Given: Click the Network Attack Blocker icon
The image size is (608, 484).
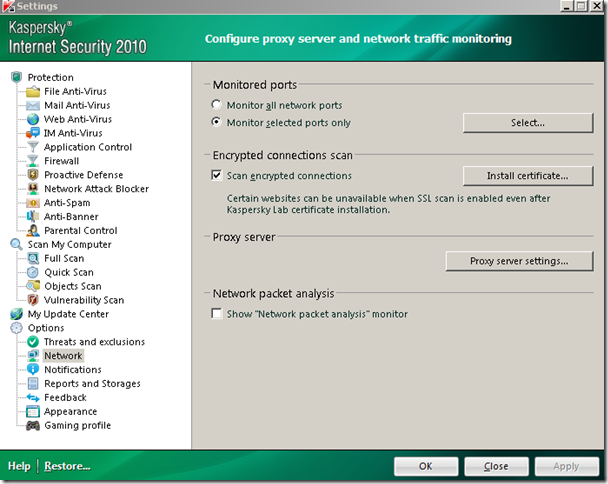Looking at the screenshot, I should (x=33, y=189).
